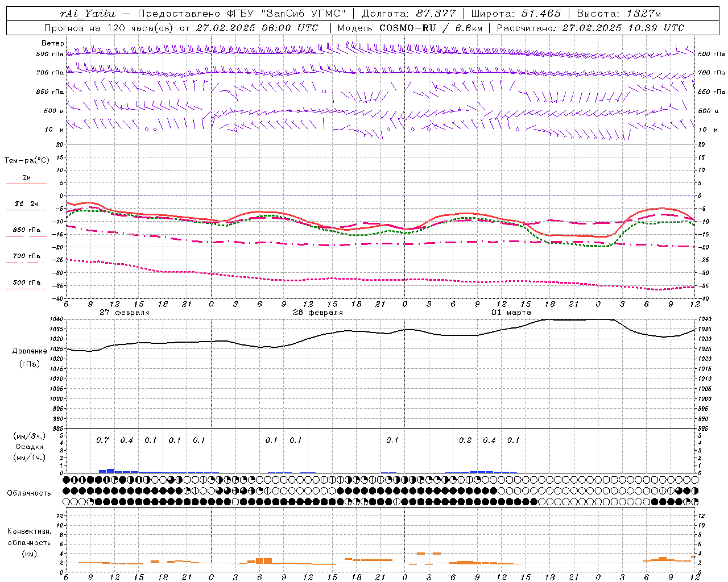Click the Тем-ра(°C) axis title
The height and width of the screenshot is (582, 728).
click(27, 161)
